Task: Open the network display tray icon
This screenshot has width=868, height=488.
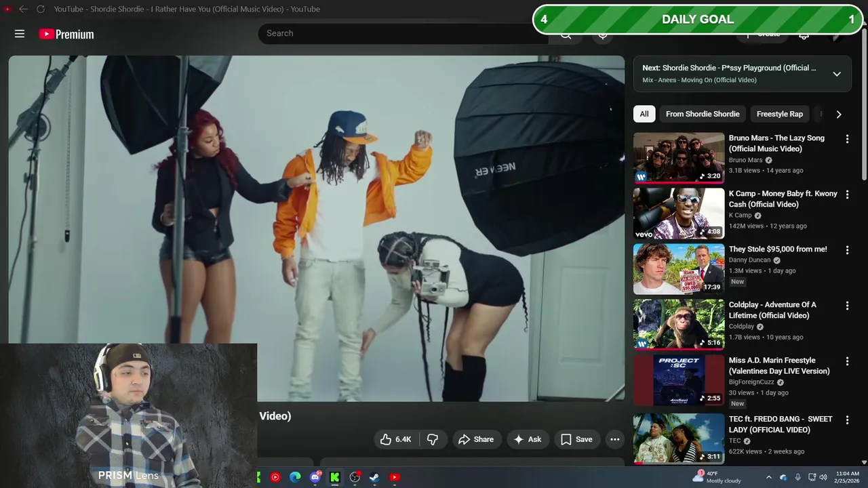Action: (x=812, y=477)
